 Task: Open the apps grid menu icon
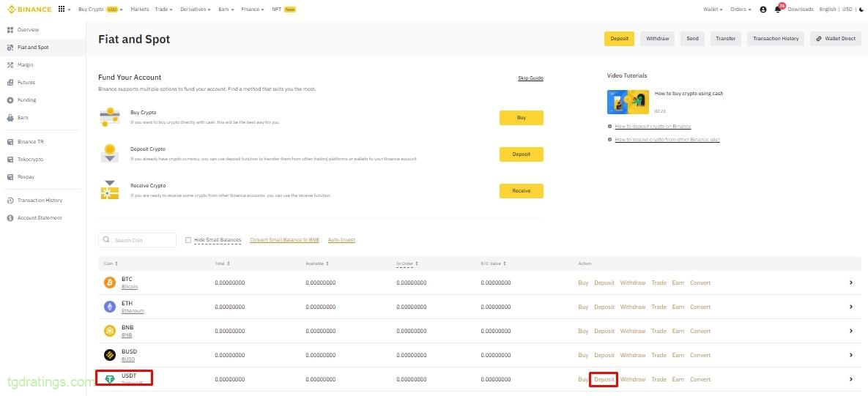[62, 10]
